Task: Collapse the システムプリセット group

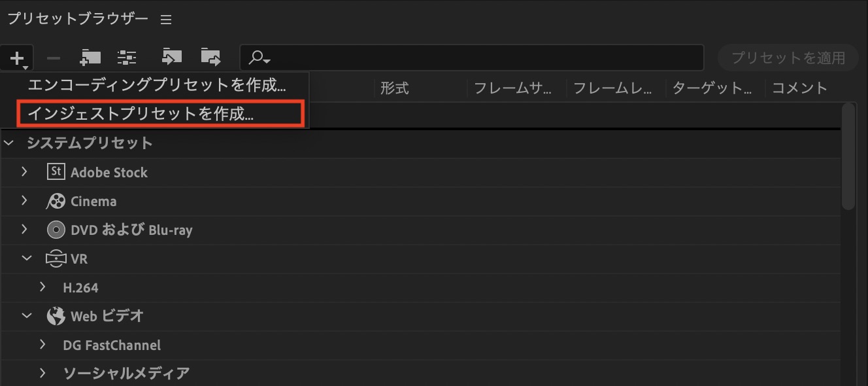Action: pos(8,143)
